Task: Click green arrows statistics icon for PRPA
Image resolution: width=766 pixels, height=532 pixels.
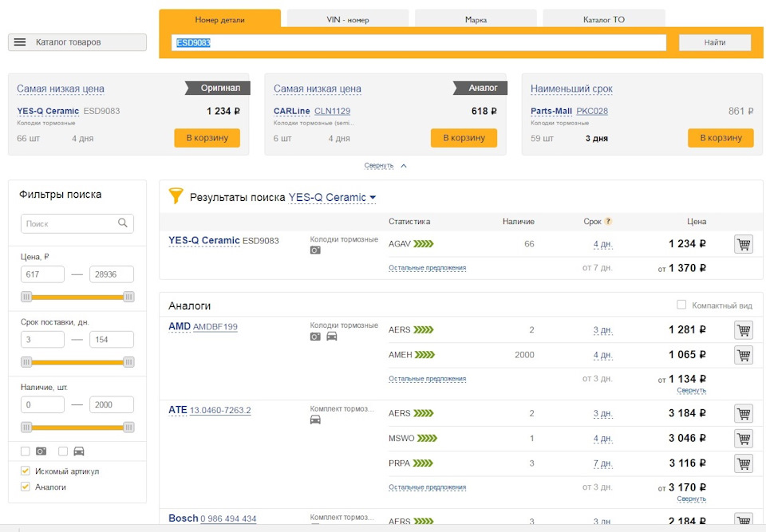Action: click(x=423, y=463)
